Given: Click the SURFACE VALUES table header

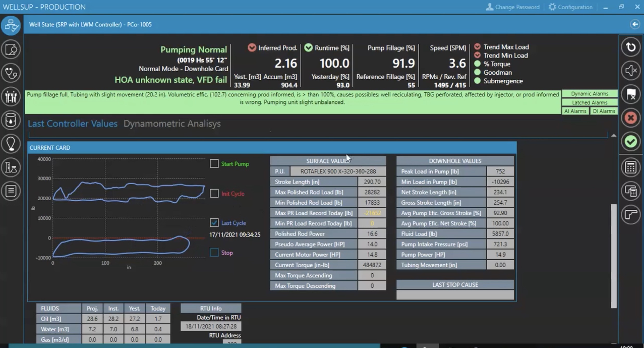Looking at the screenshot, I should tap(328, 161).
